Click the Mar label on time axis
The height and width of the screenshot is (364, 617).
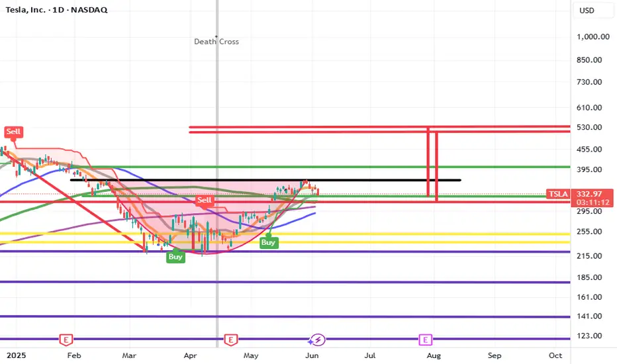pos(129,356)
